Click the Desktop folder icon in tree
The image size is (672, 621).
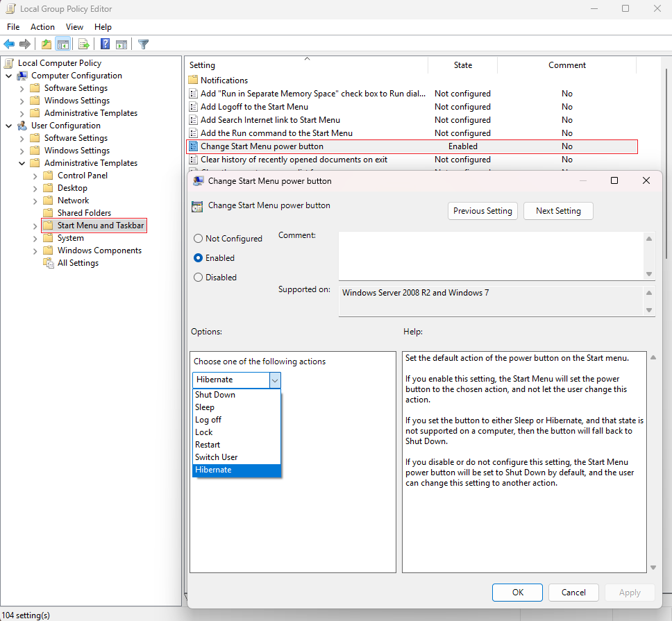[x=49, y=188]
